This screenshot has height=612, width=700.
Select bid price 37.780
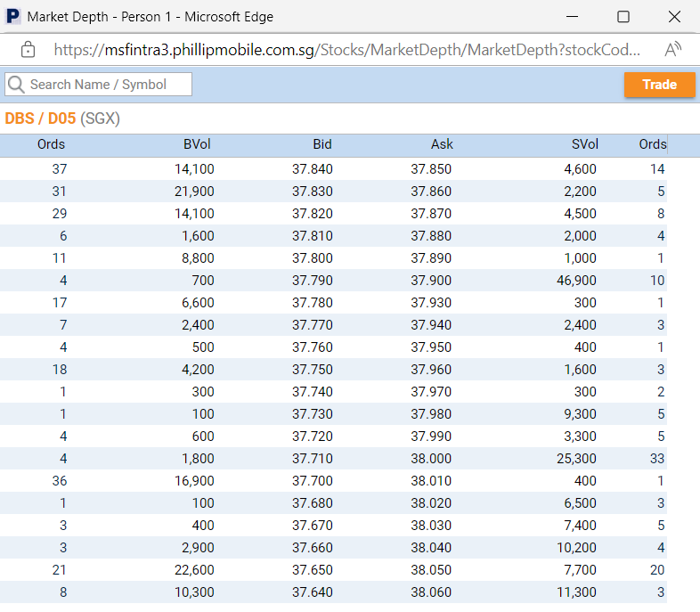point(313,303)
